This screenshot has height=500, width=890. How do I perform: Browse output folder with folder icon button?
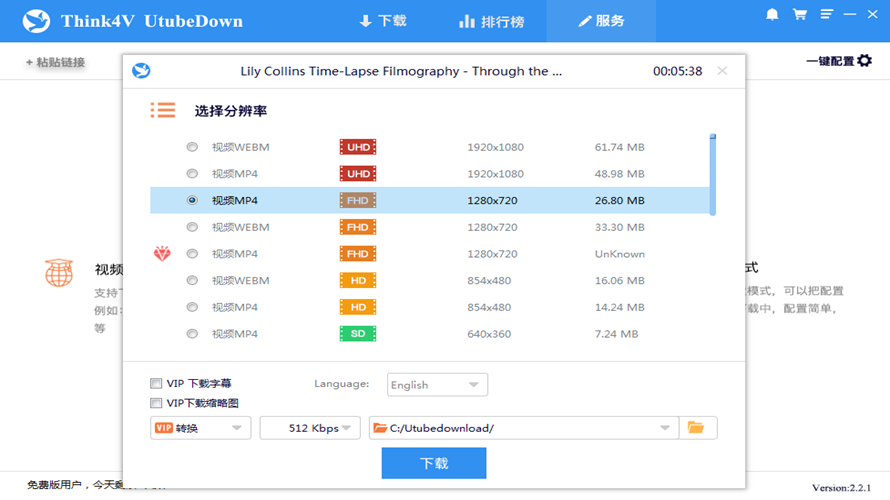697,427
